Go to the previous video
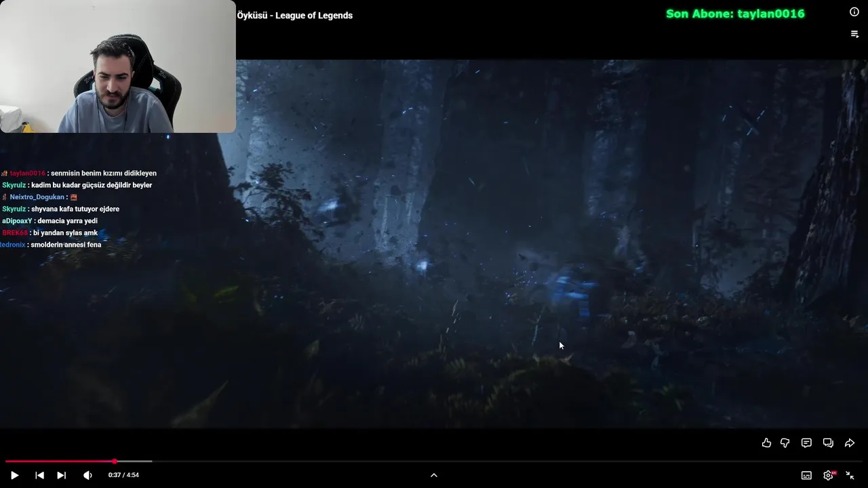 pyautogui.click(x=39, y=475)
